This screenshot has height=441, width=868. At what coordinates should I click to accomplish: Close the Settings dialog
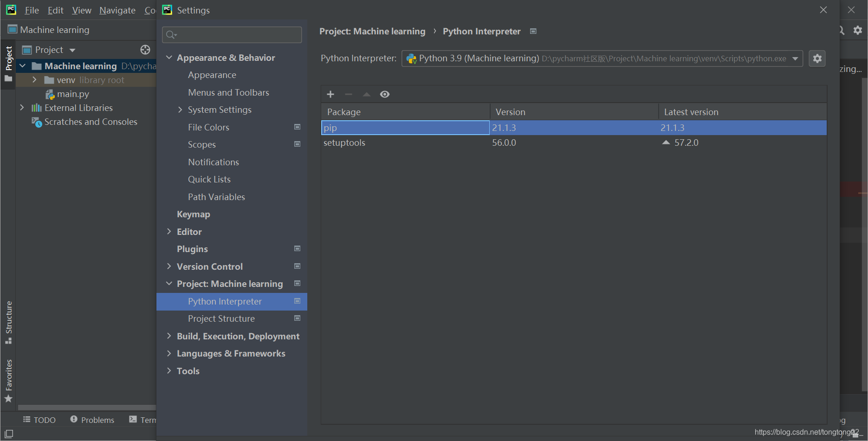click(823, 10)
